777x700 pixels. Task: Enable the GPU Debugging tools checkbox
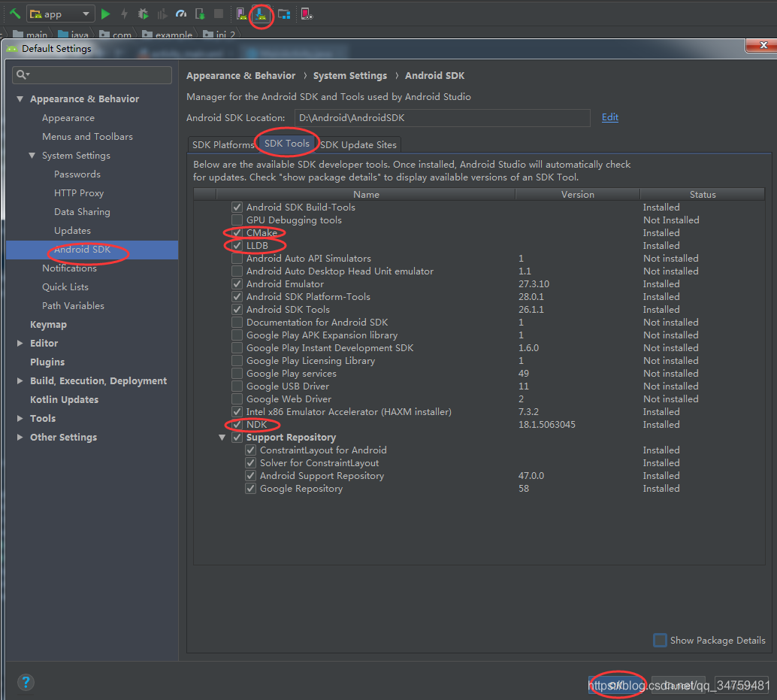pos(237,220)
